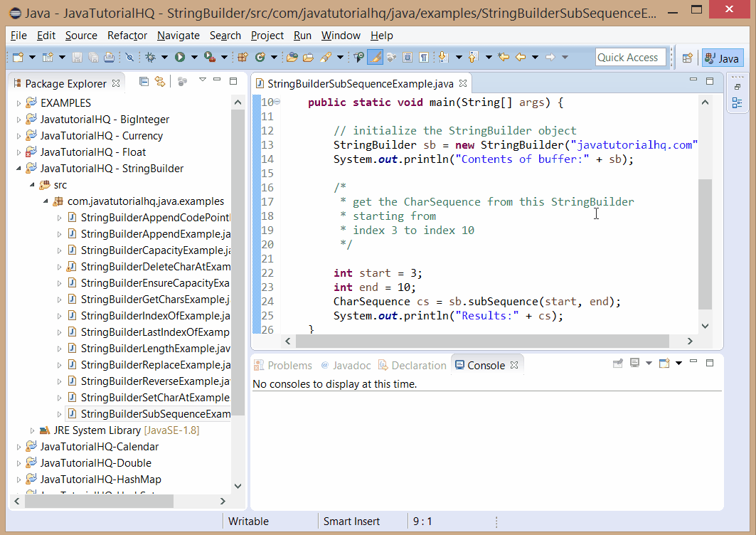Click the Link with Editor icon in Package Explorer

click(161, 83)
